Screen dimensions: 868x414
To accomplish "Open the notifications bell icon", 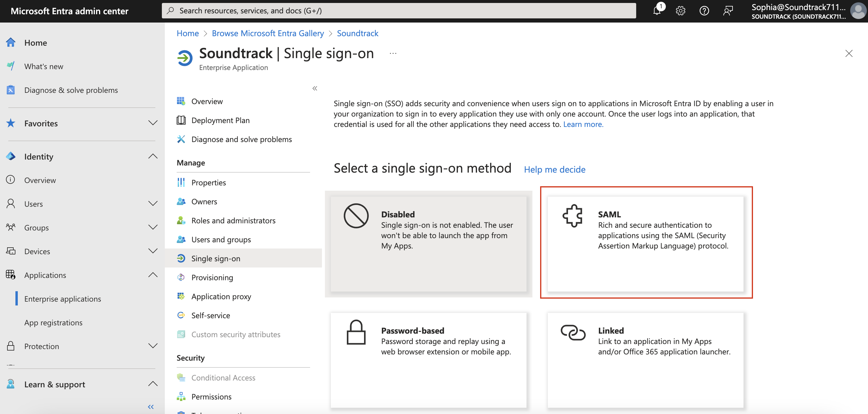I will tap(657, 11).
